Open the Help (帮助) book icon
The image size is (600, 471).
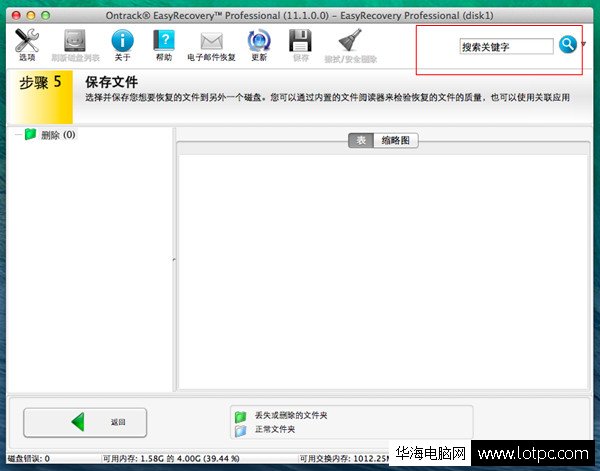tap(164, 41)
